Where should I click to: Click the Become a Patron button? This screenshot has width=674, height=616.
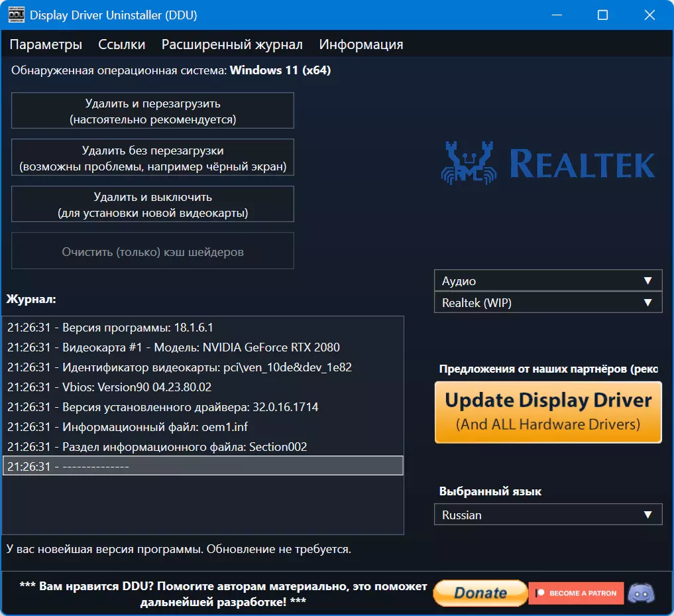click(576, 593)
